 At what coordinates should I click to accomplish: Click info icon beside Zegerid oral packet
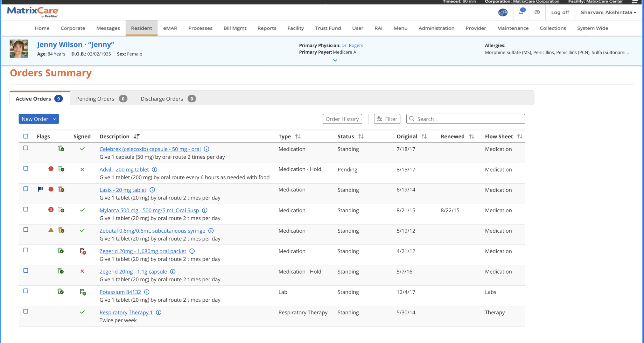192,251
